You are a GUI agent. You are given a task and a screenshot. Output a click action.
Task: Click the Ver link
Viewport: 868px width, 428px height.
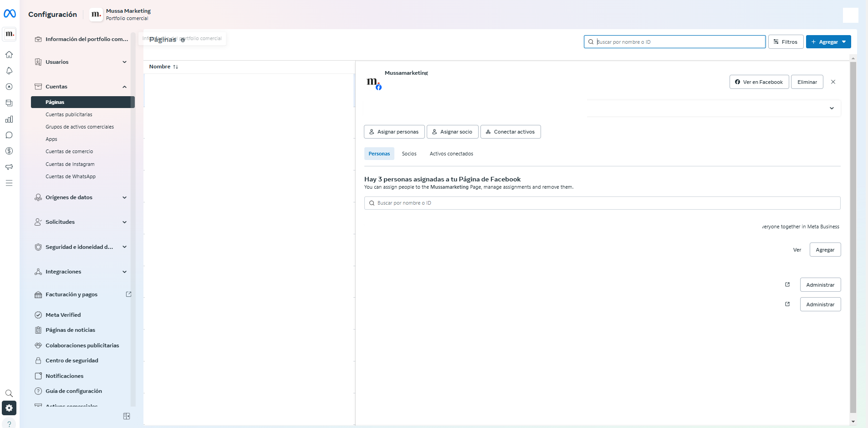pos(797,250)
